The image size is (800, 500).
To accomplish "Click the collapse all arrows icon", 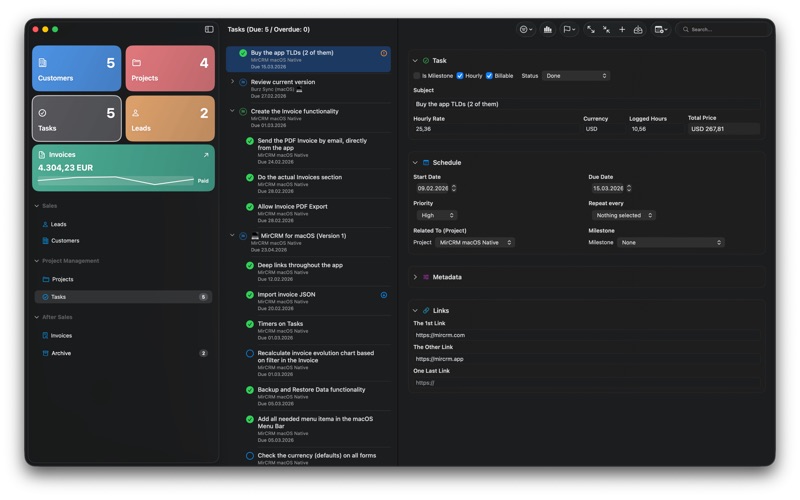I will 606,30.
